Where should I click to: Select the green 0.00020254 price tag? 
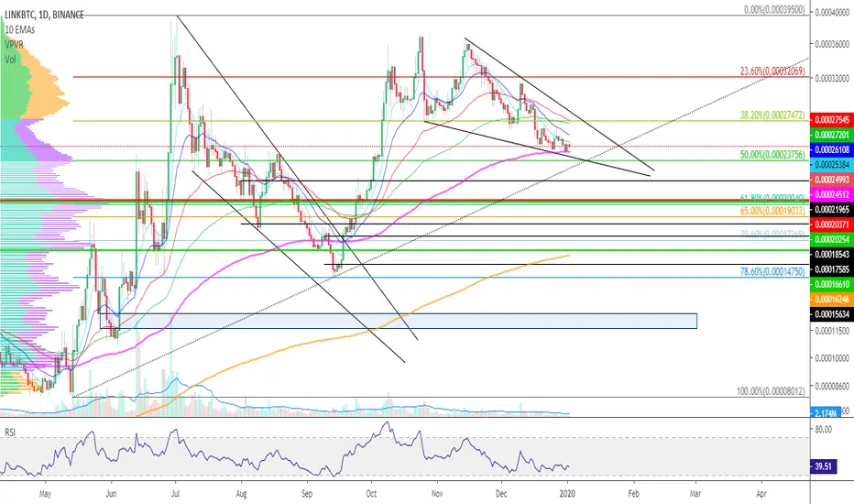coord(832,239)
